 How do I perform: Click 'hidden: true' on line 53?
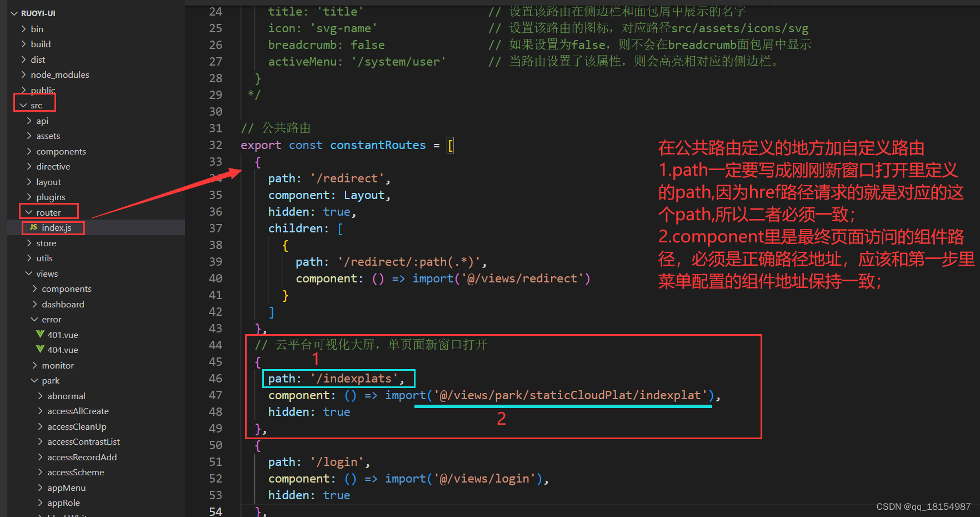coord(309,495)
